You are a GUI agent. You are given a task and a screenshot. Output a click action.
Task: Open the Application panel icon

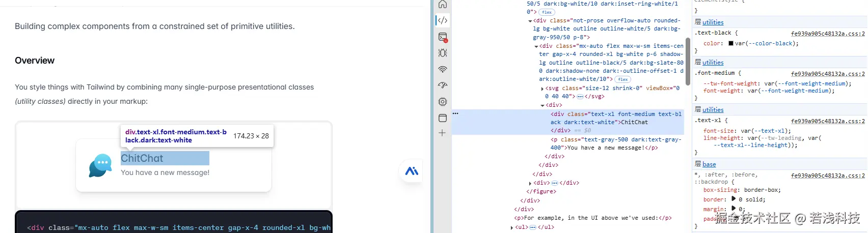pyautogui.click(x=443, y=118)
